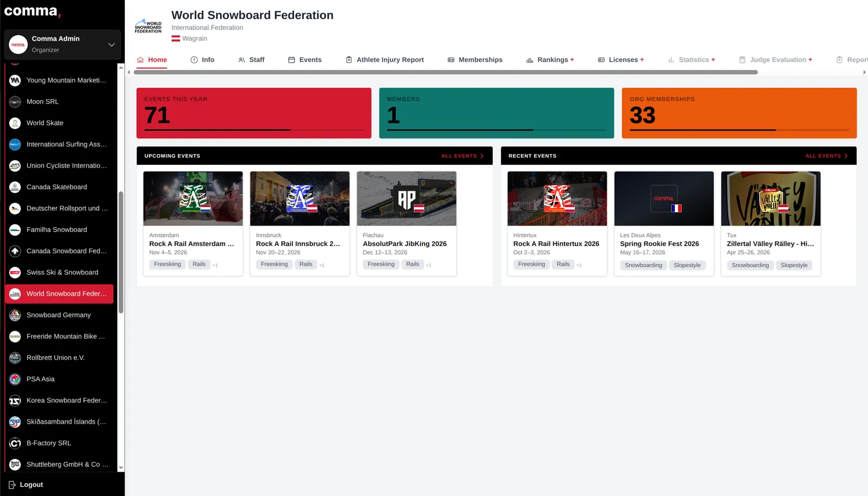Click the Events This Year red card
The image size is (868, 496).
coord(254,113)
